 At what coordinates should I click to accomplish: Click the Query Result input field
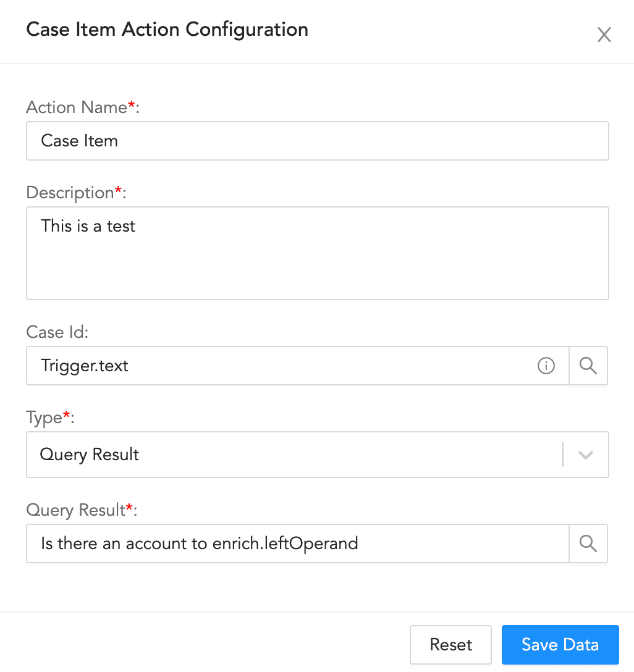tap(278, 544)
